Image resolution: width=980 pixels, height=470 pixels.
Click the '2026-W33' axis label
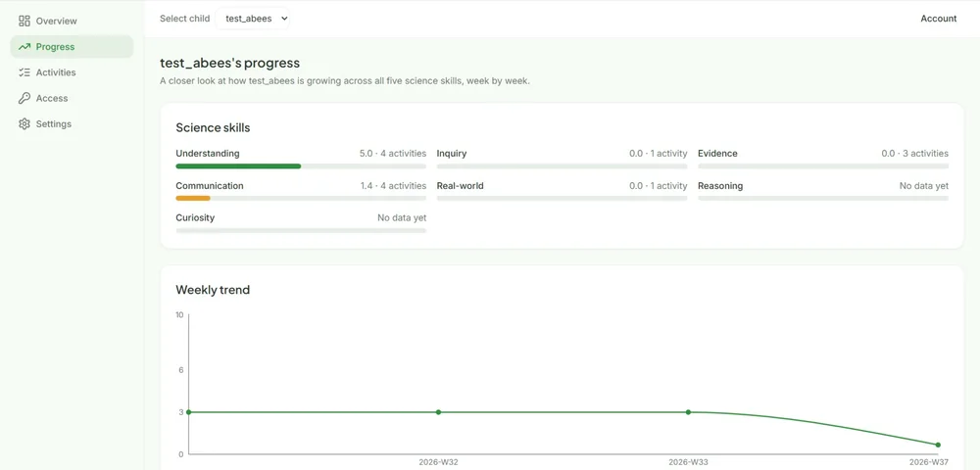688,462
